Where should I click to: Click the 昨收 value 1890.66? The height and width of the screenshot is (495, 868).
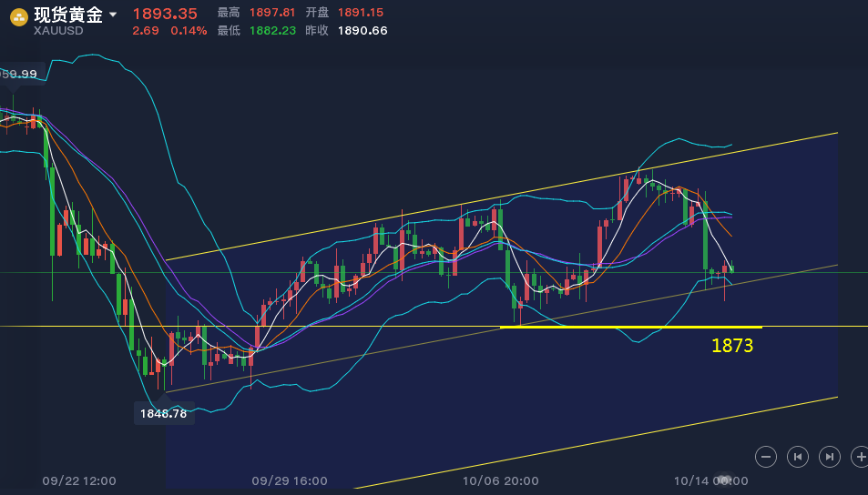[363, 31]
